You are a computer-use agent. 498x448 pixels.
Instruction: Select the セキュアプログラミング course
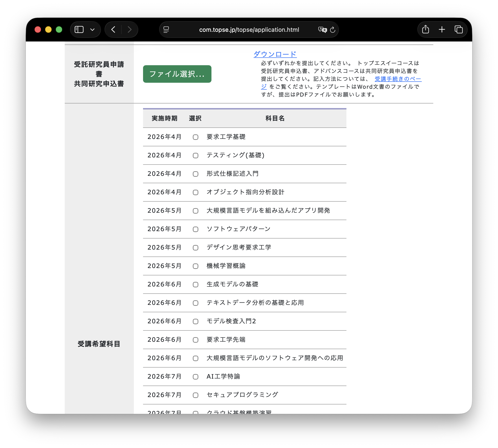[x=196, y=395]
